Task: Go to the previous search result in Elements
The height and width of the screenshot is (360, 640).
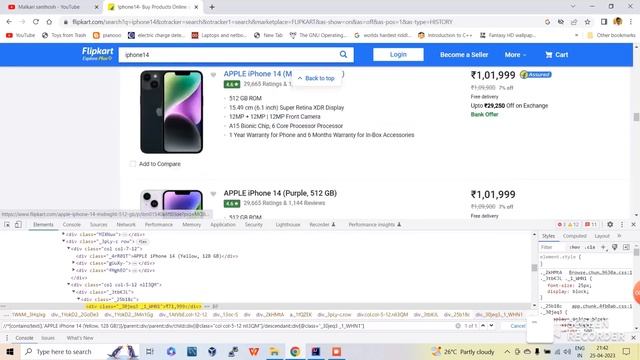Action: tap(483, 326)
